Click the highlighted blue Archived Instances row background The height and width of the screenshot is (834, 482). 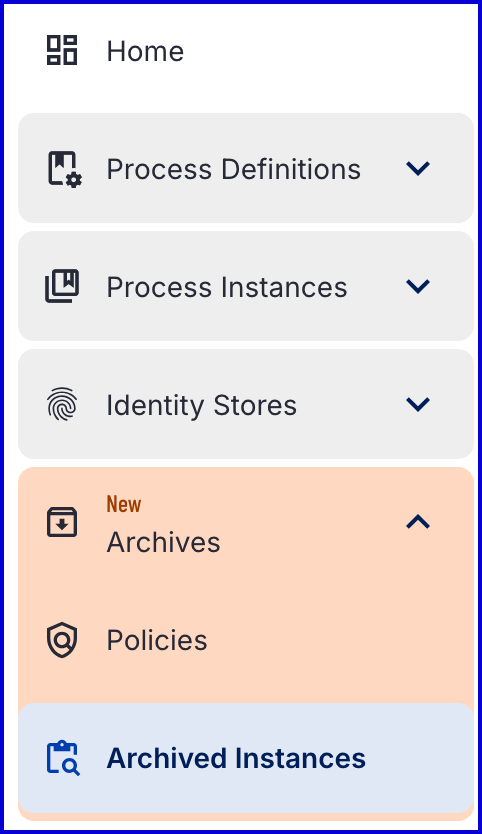pos(246,758)
